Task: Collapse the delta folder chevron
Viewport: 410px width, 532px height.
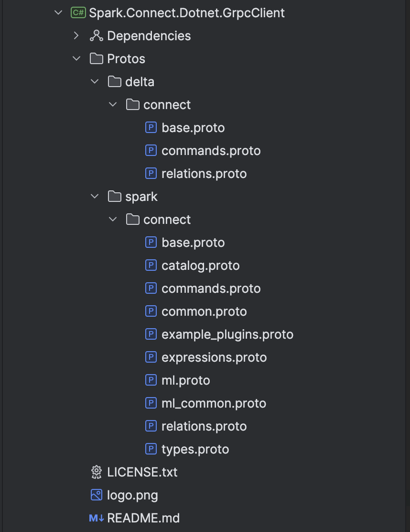Action: (95, 82)
